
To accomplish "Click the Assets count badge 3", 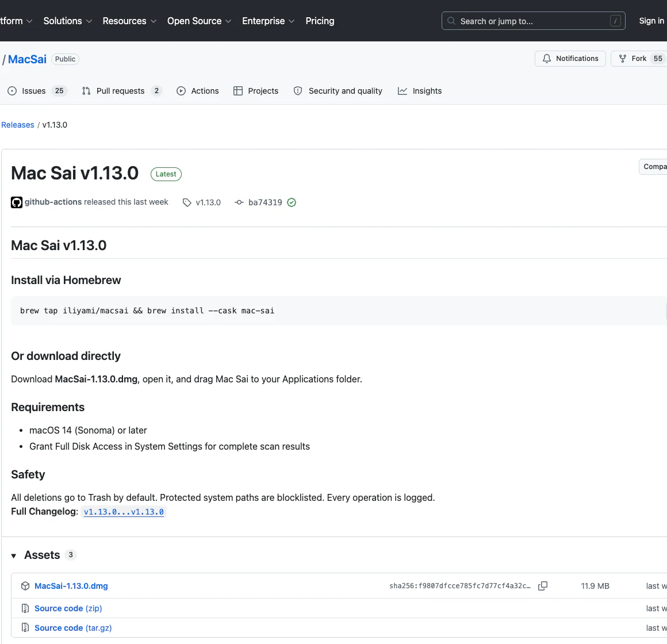I will pos(71,555).
